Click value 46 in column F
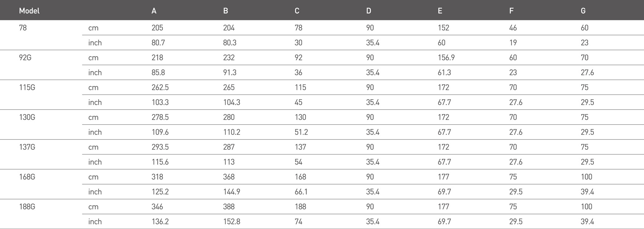Image resolution: width=644 pixels, height=229 pixels. point(513,28)
